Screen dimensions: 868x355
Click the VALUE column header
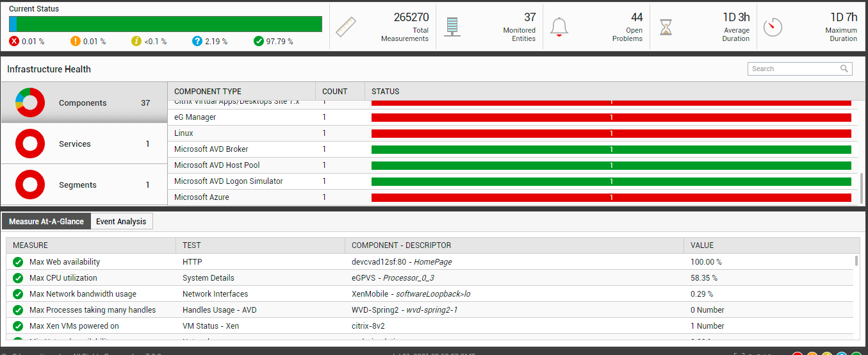point(772,245)
